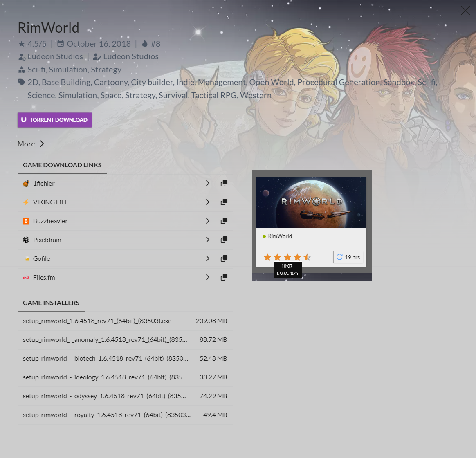
Task: Click the person-with-pen publisher icon
Action: pos(97,57)
